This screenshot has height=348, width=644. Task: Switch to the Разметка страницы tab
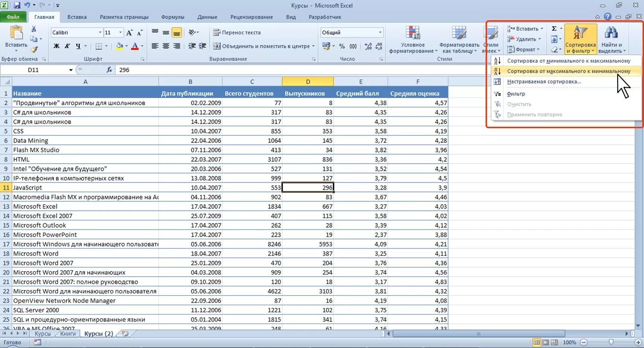[124, 17]
